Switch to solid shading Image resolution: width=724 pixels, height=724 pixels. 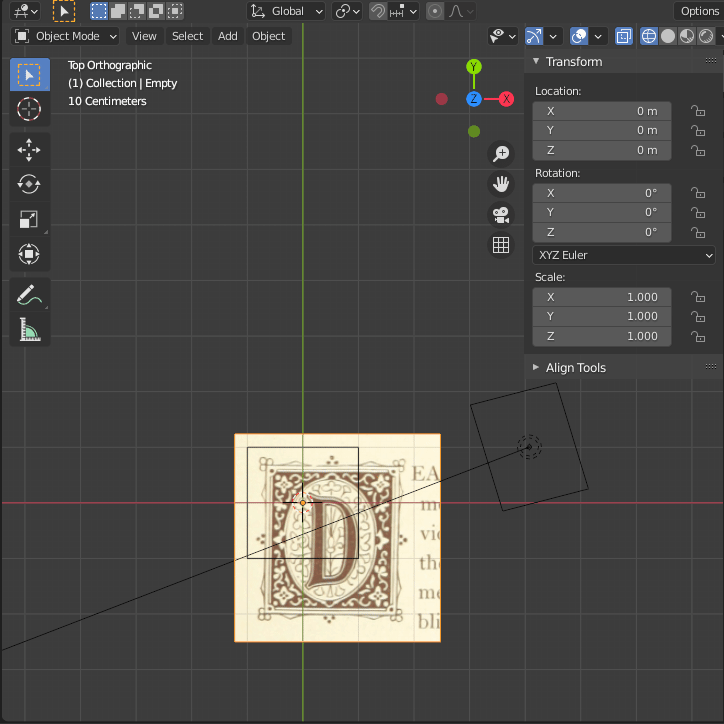(x=668, y=36)
